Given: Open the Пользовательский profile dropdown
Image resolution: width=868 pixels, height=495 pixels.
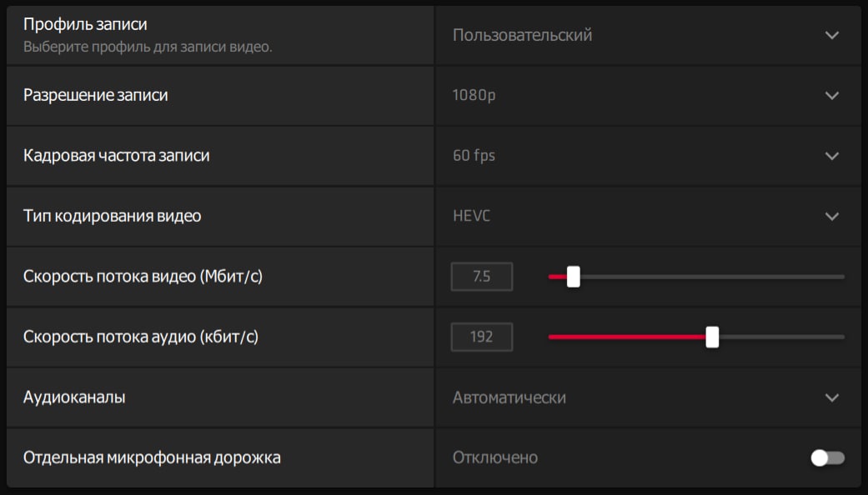Looking at the screenshot, I should pyautogui.click(x=522, y=35).
